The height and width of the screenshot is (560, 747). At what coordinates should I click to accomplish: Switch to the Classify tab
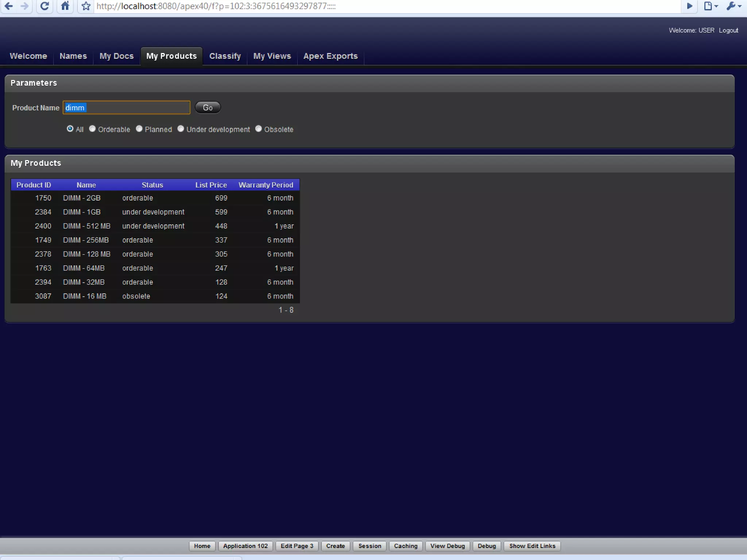[225, 56]
